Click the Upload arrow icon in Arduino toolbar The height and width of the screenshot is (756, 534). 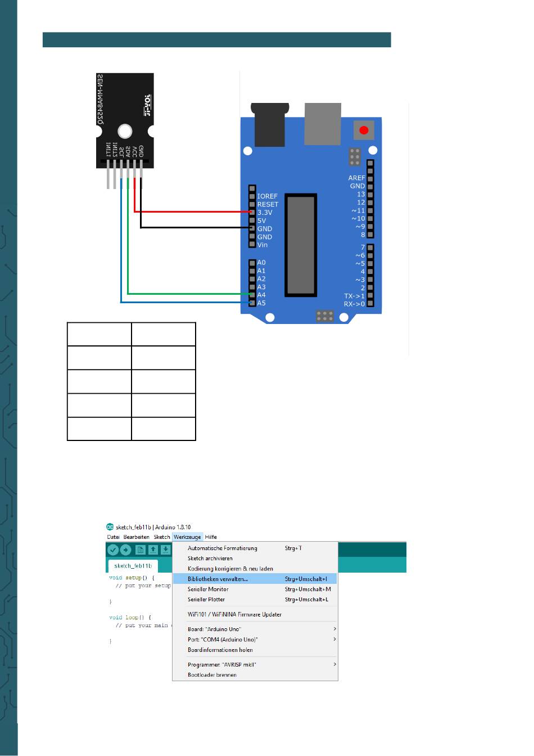coord(125,550)
